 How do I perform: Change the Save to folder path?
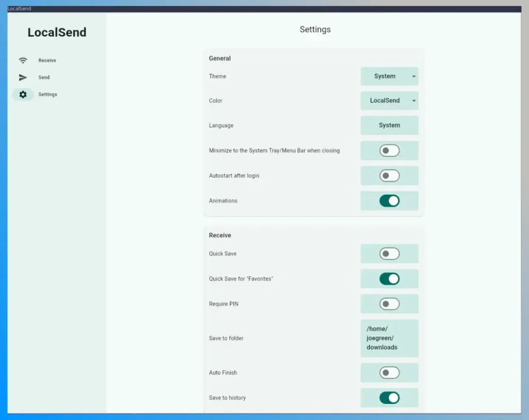(389, 338)
